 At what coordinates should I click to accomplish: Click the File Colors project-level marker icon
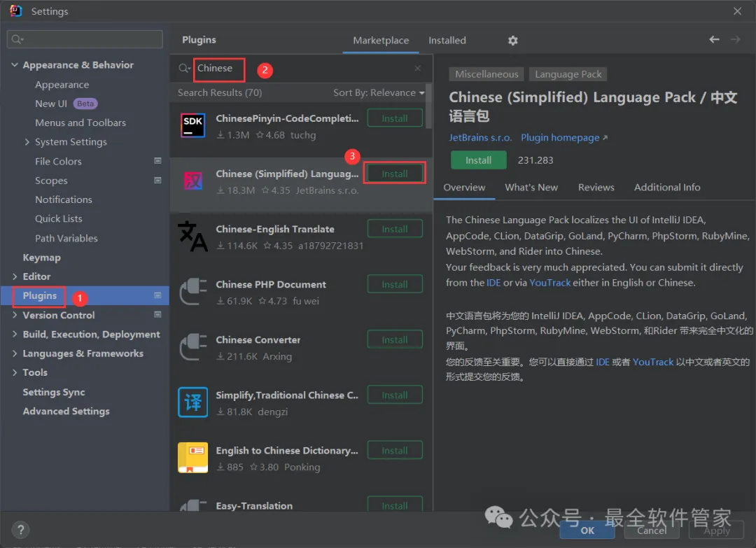click(x=157, y=161)
